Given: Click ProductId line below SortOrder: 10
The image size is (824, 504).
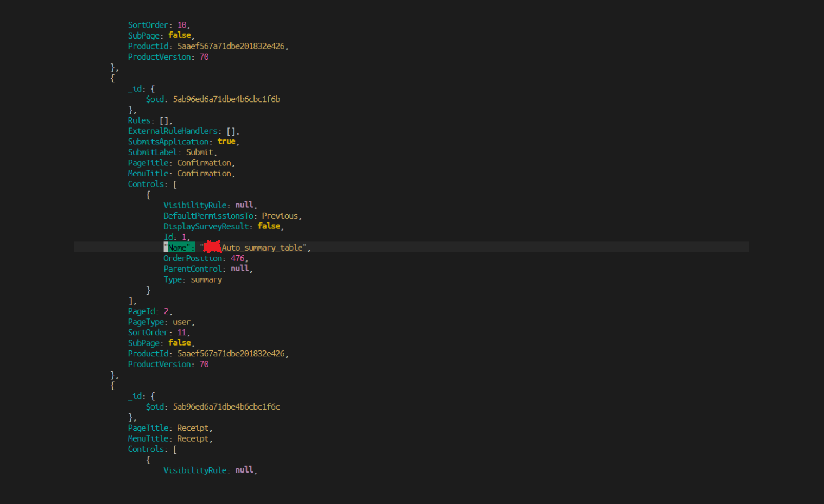Looking at the screenshot, I should click(x=208, y=46).
